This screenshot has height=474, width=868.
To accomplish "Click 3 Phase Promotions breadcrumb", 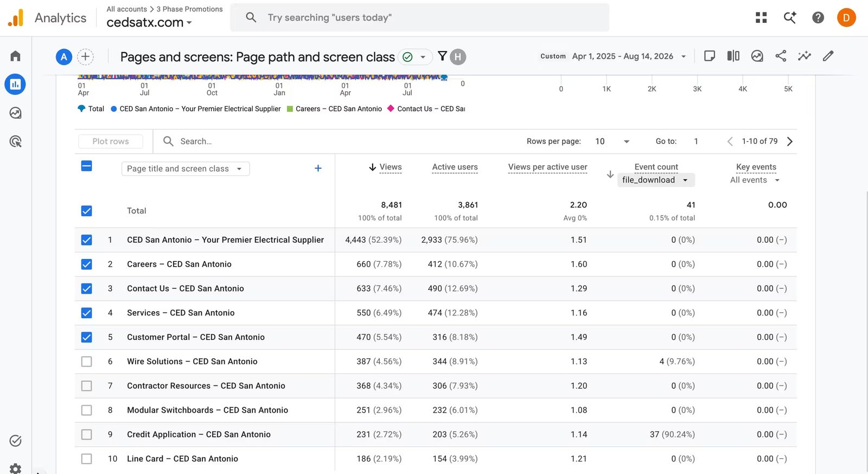I will 189,9.
